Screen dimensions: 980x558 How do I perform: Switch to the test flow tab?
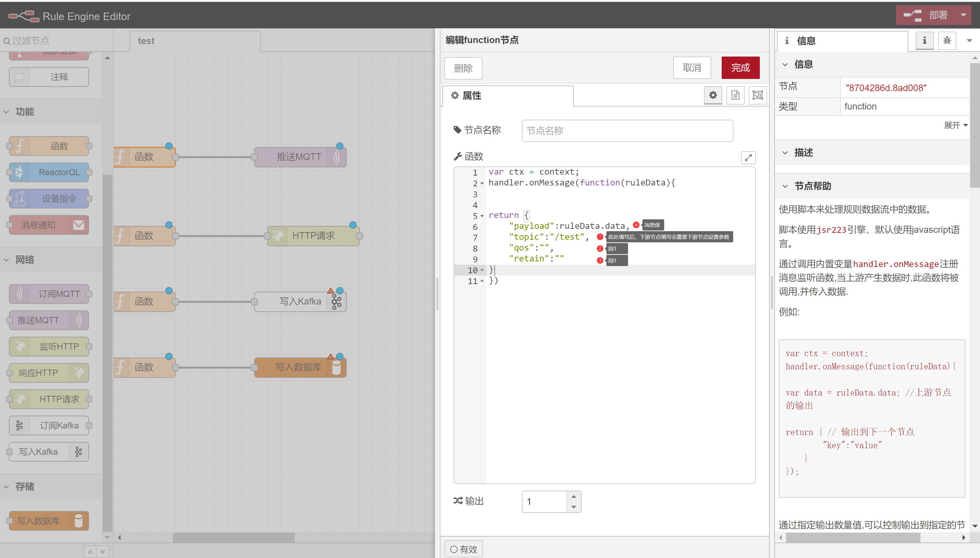(195, 41)
